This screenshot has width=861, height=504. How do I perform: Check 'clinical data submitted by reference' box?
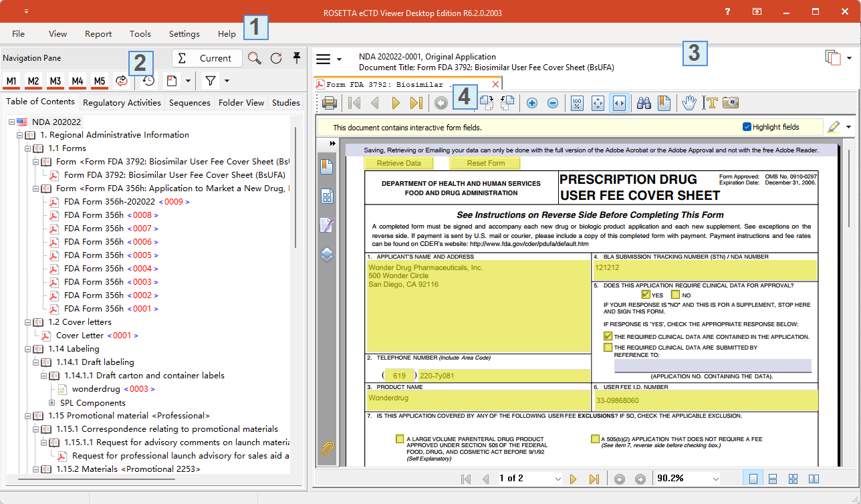pyautogui.click(x=608, y=348)
